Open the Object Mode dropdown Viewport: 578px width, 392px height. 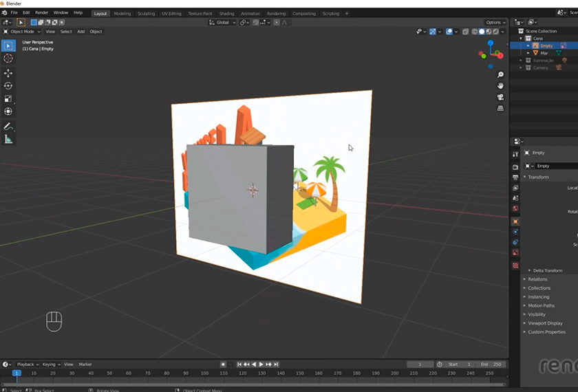coord(22,32)
